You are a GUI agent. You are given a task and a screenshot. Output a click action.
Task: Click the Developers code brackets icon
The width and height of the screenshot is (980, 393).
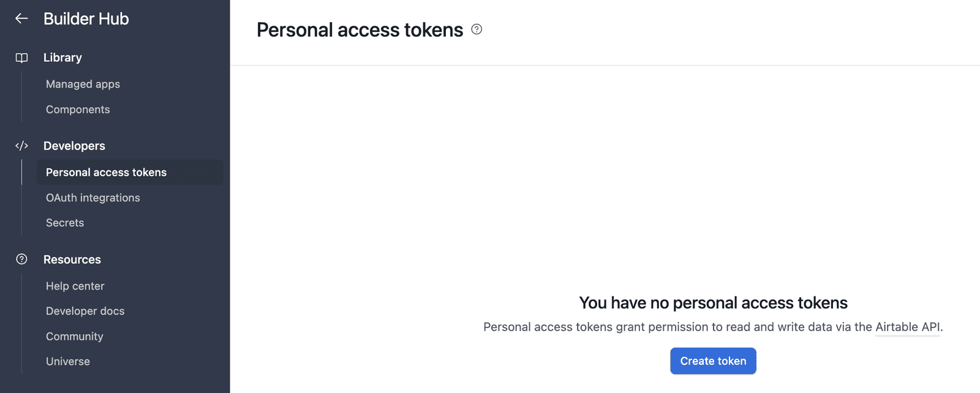tap(21, 146)
